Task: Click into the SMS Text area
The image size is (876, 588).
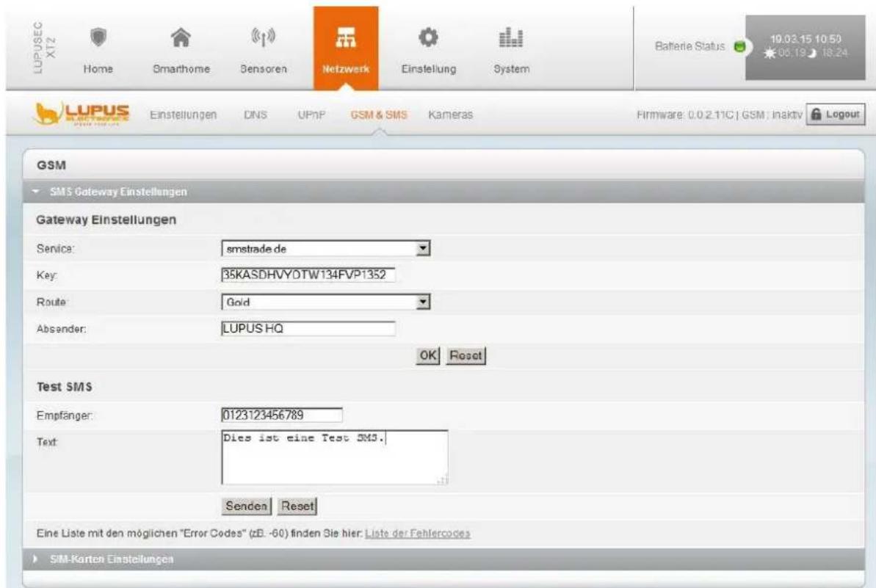Action: (335, 457)
